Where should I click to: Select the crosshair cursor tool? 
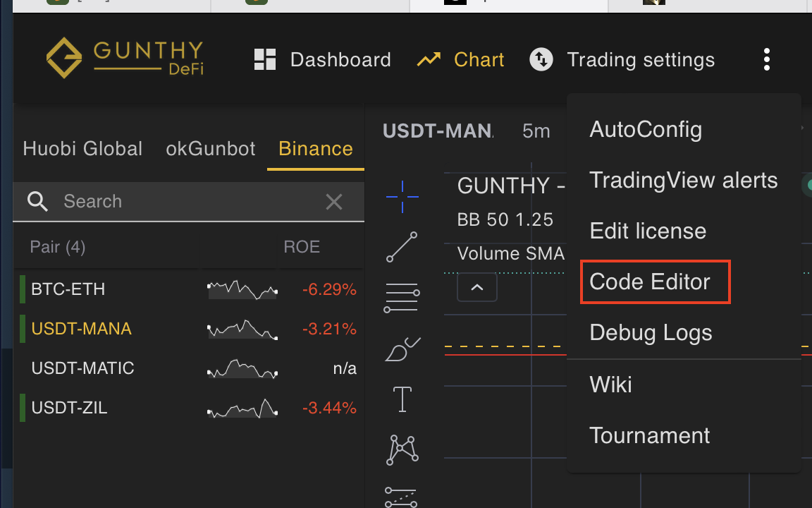click(x=402, y=197)
